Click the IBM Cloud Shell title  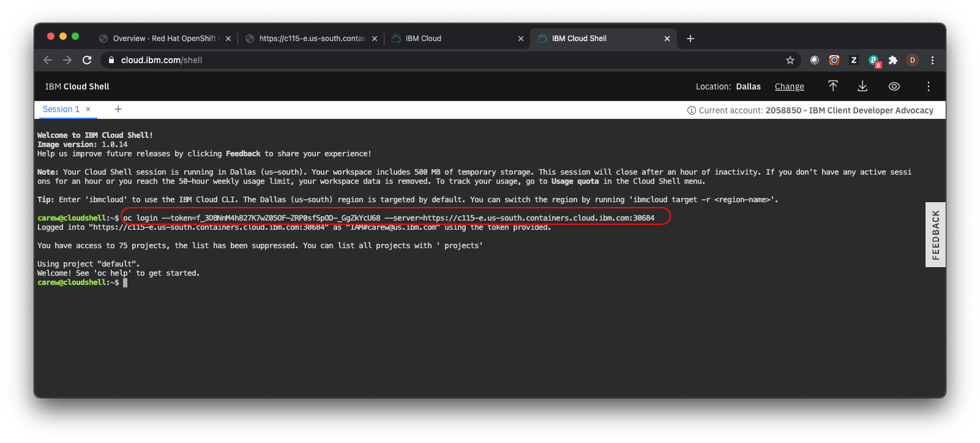pos(77,86)
